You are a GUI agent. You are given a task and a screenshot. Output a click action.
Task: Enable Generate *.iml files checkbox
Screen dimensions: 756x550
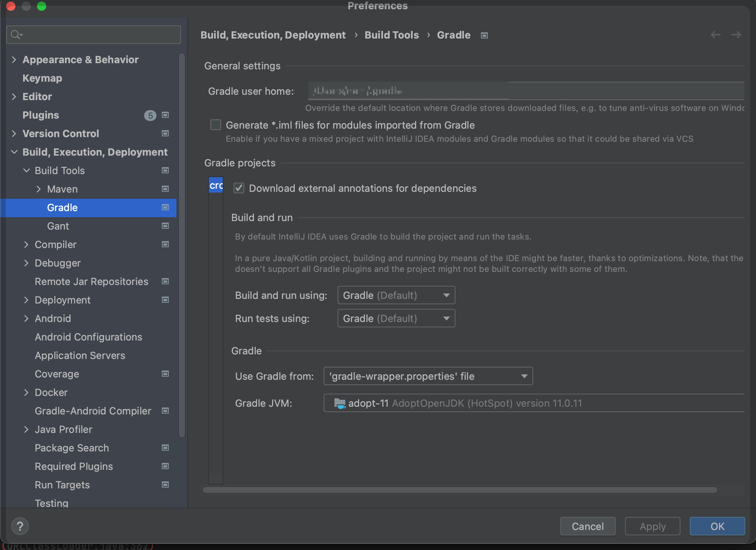(x=216, y=125)
